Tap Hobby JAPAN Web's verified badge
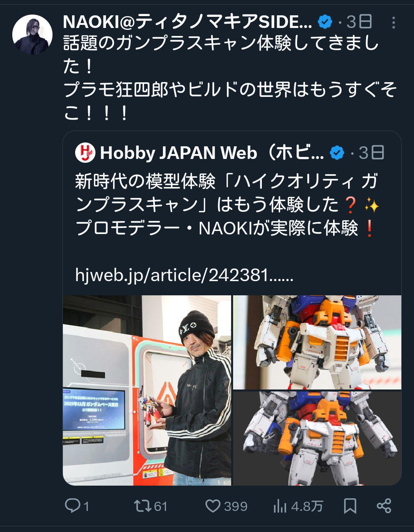Image resolution: width=414 pixels, height=532 pixels. click(x=337, y=153)
